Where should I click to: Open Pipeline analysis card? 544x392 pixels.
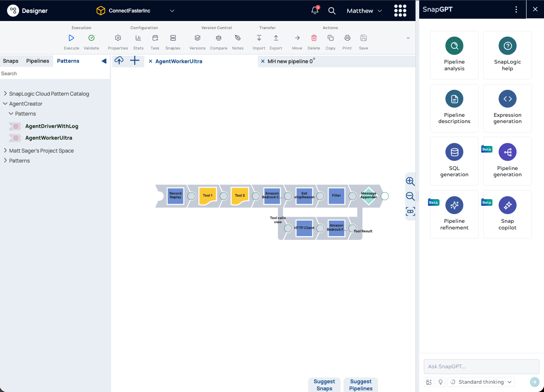pos(454,55)
